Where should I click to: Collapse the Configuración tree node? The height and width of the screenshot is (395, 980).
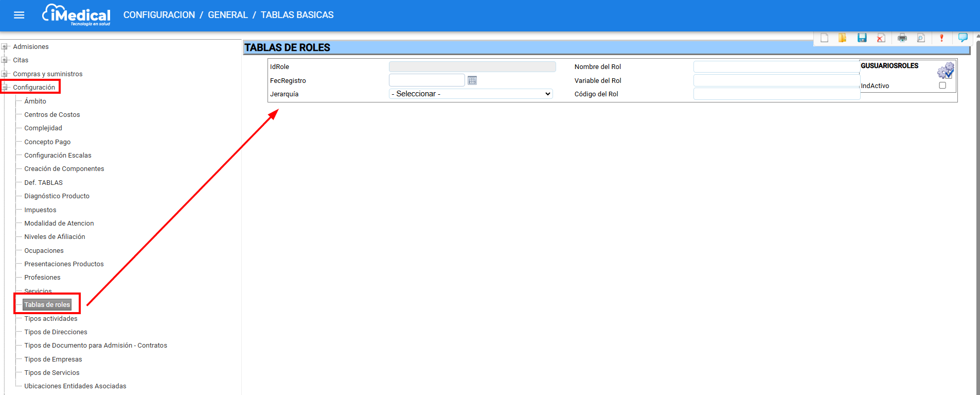click(5, 88)
